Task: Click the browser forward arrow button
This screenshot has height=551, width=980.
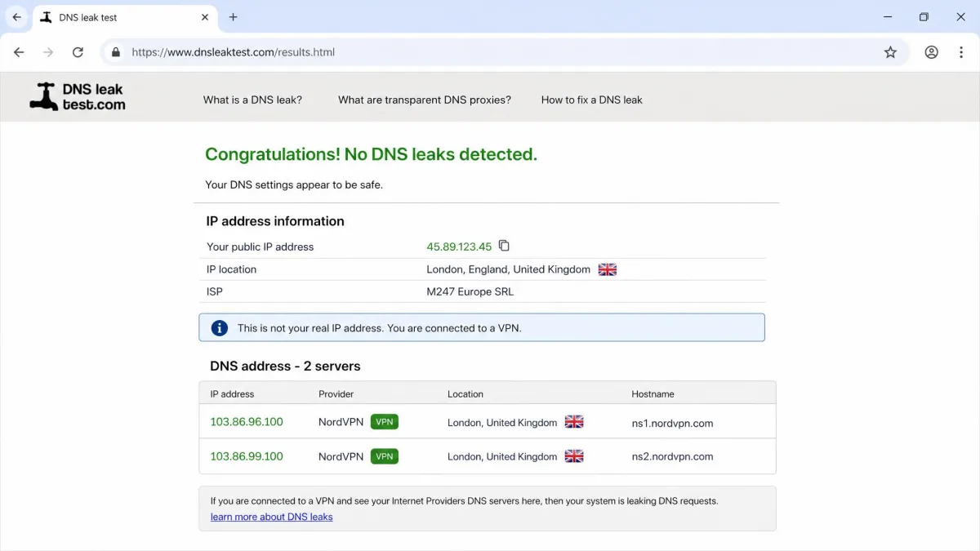Action: click(x=48, y=52)
